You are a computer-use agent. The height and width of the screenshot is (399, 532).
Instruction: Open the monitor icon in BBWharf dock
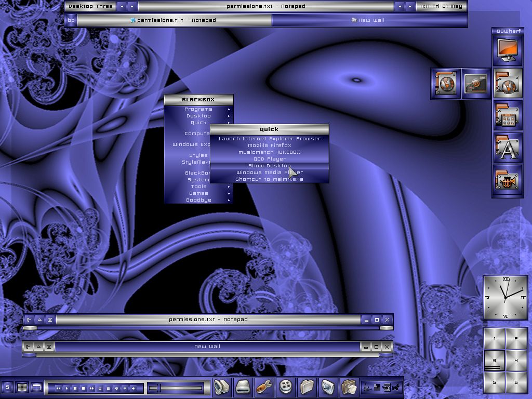(x=507, y=51)
